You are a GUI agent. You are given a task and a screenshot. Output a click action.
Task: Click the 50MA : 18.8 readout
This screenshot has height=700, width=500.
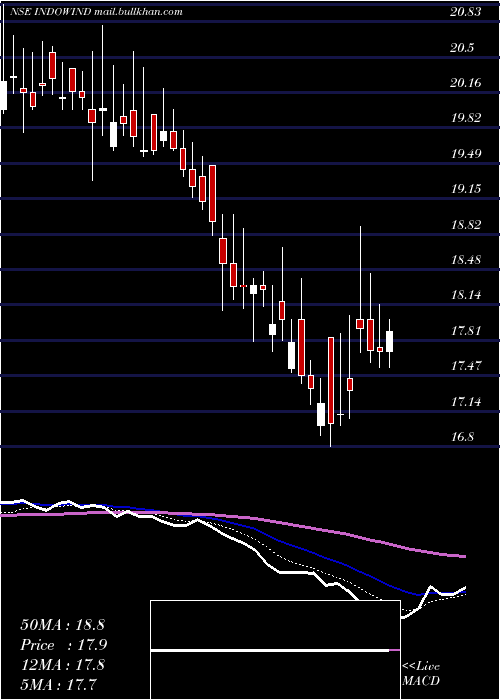(x=62, y=625)
